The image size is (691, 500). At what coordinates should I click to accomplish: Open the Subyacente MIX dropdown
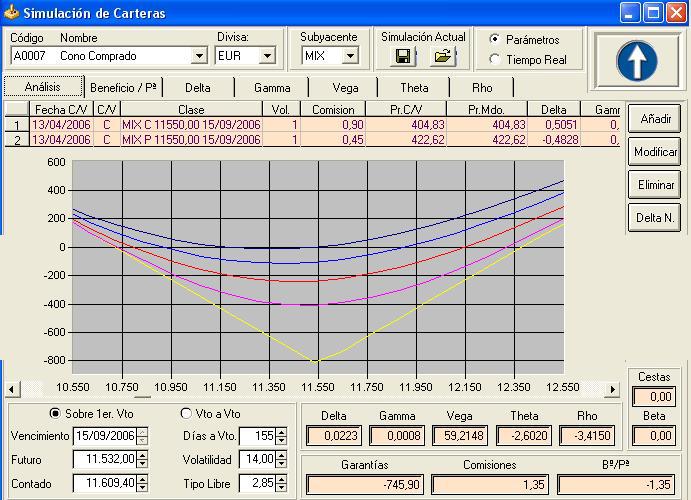[x=350, y=56]
